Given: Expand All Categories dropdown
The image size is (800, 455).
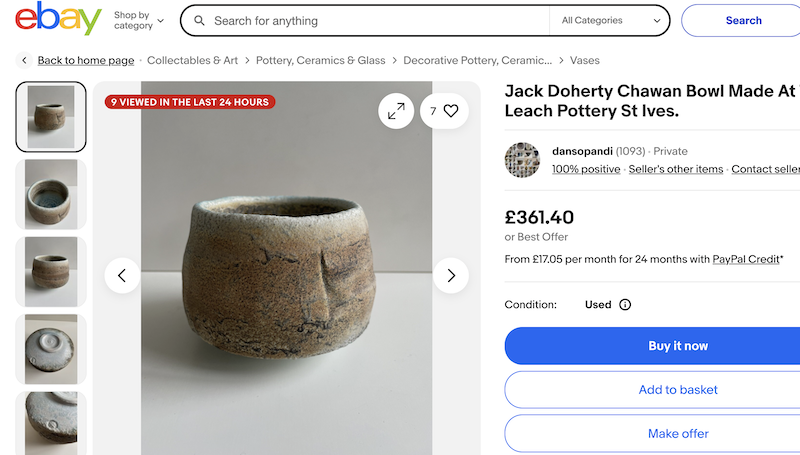Looking at the screenshot, I should click(611, 21).
